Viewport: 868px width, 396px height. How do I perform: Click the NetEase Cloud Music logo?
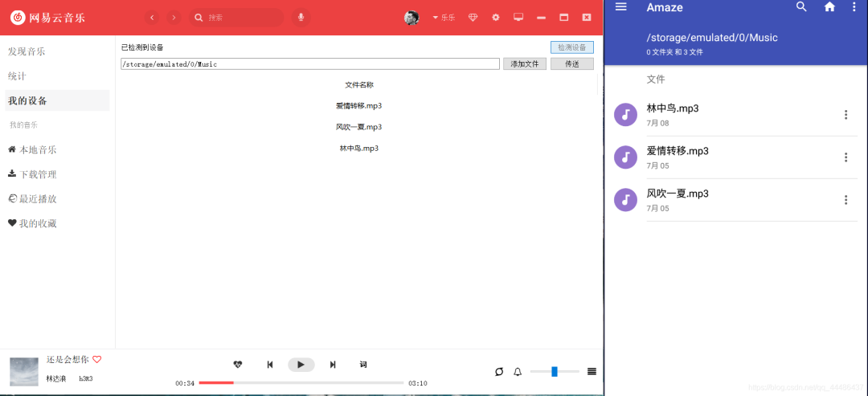click(x=47, y=18)
